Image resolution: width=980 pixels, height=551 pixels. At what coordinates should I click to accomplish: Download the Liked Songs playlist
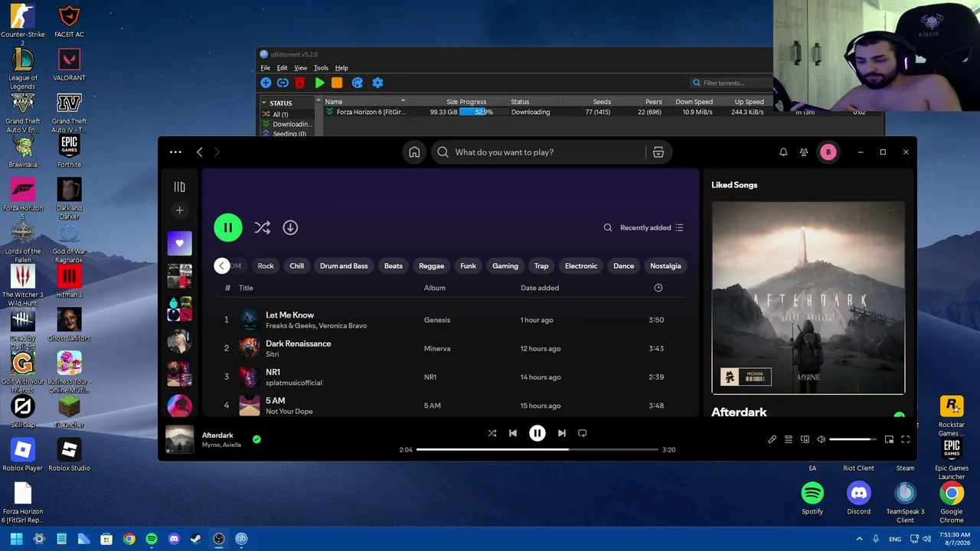290,227
